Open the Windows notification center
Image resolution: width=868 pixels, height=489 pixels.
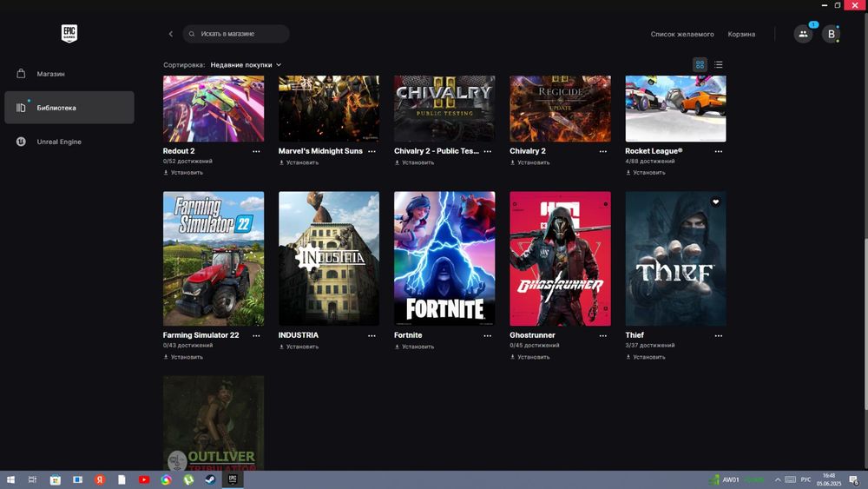click(x=855, y=479)
